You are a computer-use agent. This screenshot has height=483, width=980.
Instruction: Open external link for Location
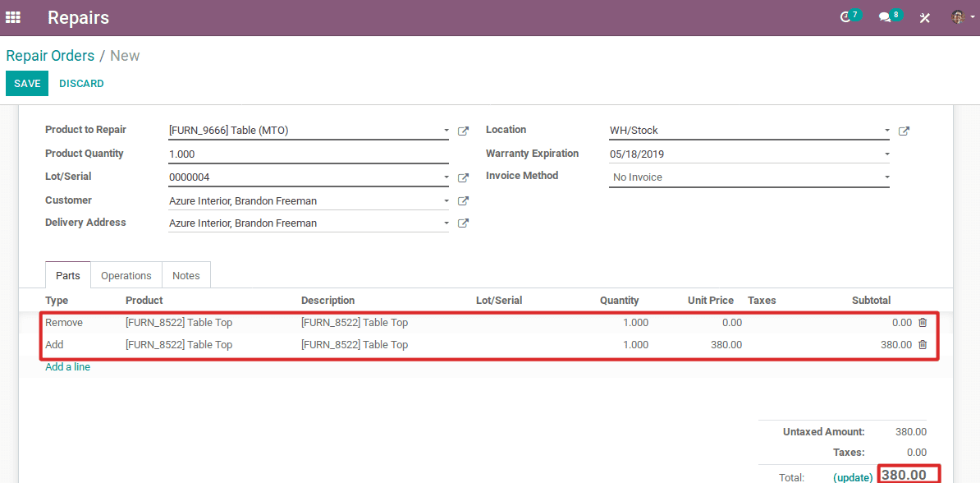904,131
